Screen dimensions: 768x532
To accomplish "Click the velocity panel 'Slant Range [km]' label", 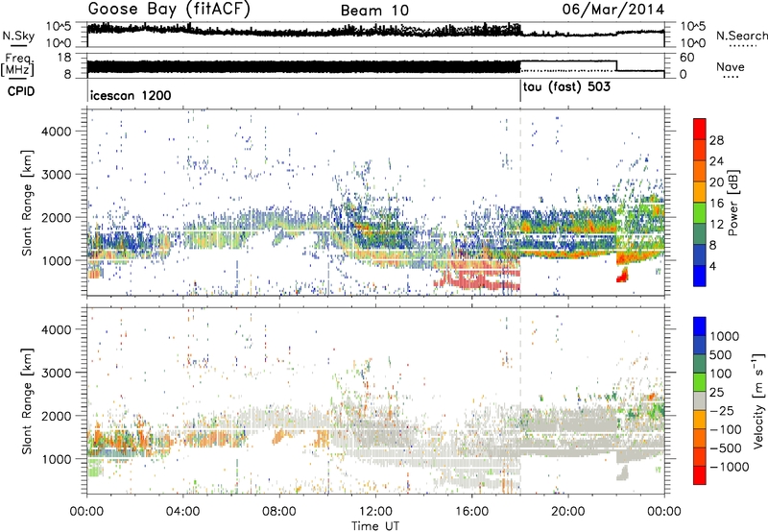I will pyautogui.click(x=27, y=400).
